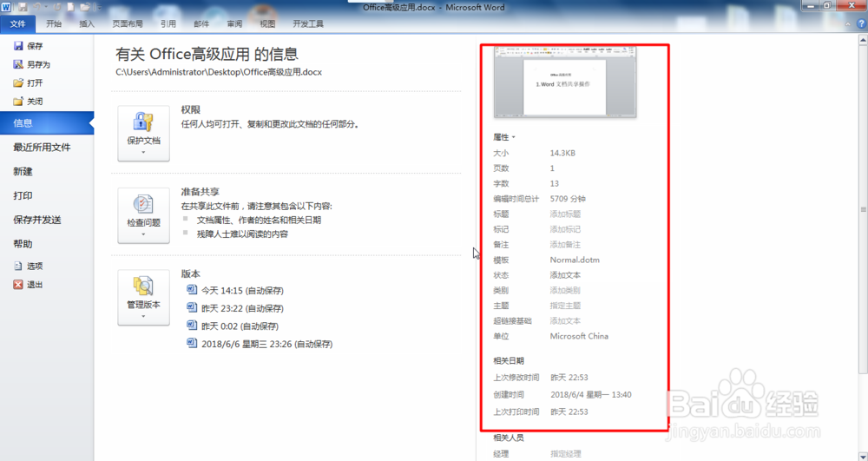The image size is (868, 461).
Task: Open the 管理版本 (Manage Versions) dropdown button
Action: 143,297
